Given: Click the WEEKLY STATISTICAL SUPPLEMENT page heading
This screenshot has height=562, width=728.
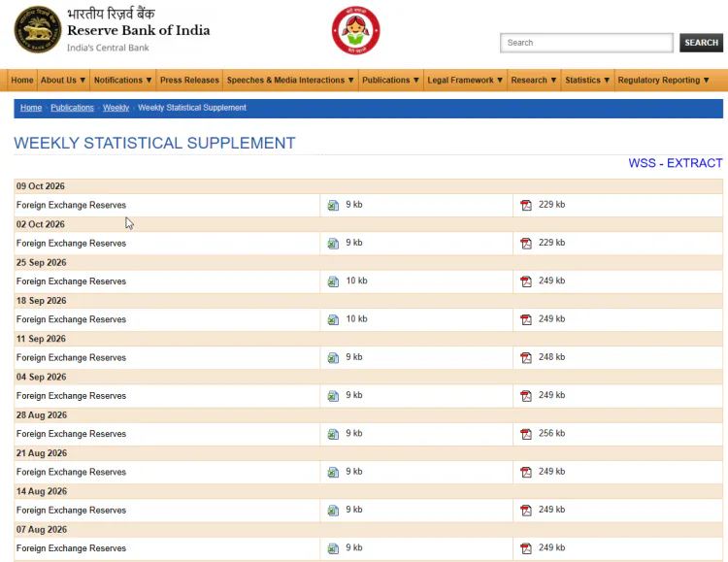Looking at the screenshot, I should point(154,143).
